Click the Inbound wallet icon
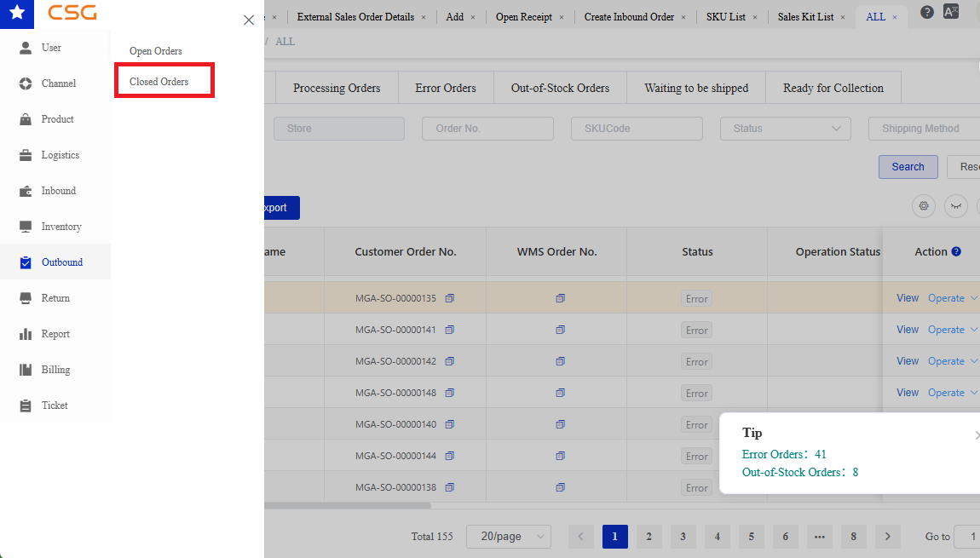 point(25,191)
